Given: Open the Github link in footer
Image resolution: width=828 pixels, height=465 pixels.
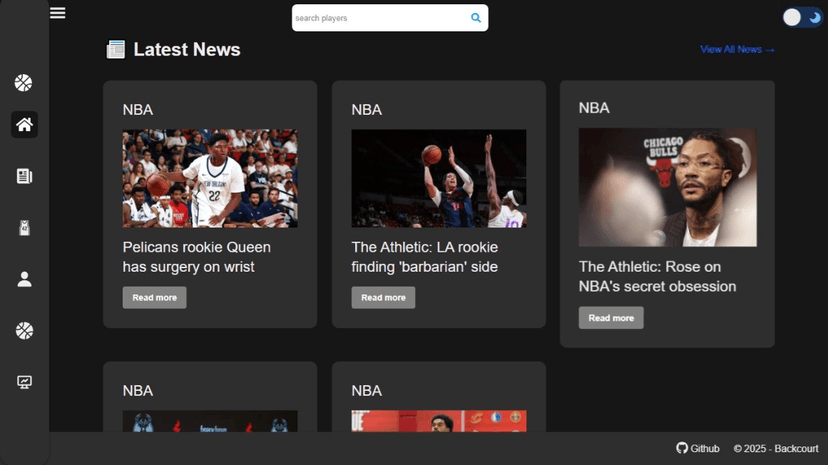Looking at the screenshot, I should [x=698, y=448].
